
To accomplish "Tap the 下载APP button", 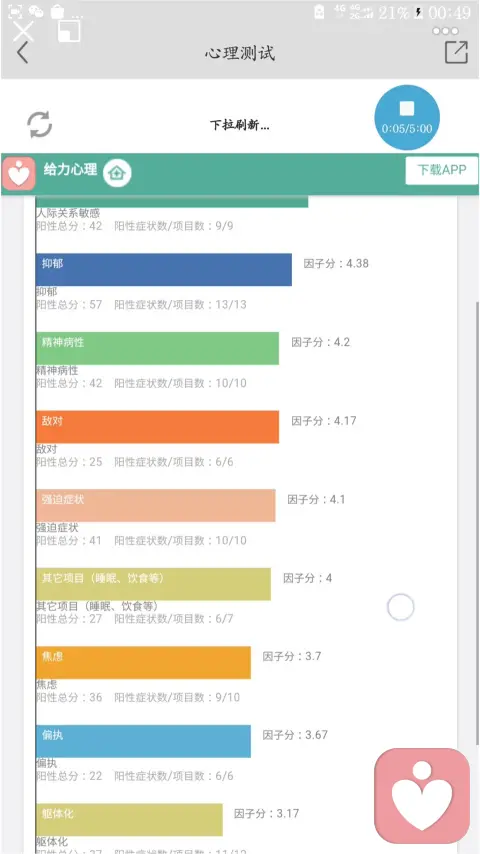I will pyautogui.click(x=442, y=170).
